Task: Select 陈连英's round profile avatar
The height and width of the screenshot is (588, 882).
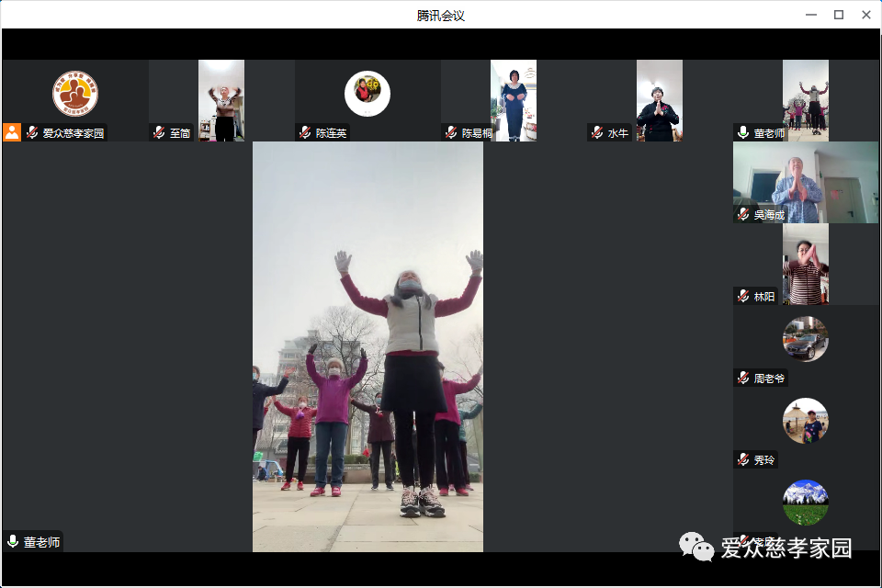Action: pyautogui.click(x=367, y=94)
